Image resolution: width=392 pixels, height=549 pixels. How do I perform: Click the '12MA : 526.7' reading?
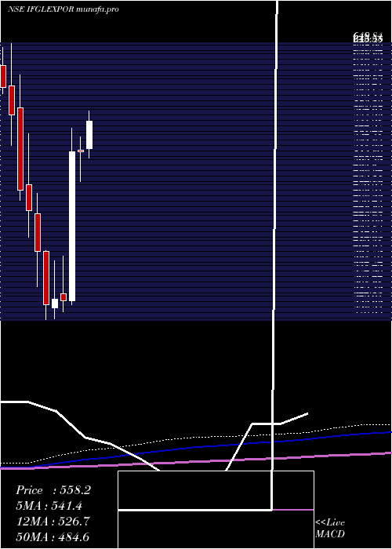[53, 522]
